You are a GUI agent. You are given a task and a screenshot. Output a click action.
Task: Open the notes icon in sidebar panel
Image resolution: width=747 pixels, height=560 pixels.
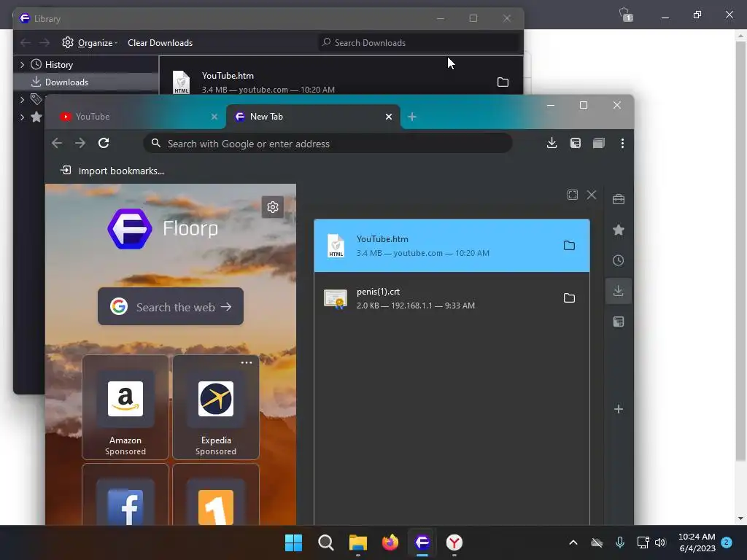pos(619,322)
